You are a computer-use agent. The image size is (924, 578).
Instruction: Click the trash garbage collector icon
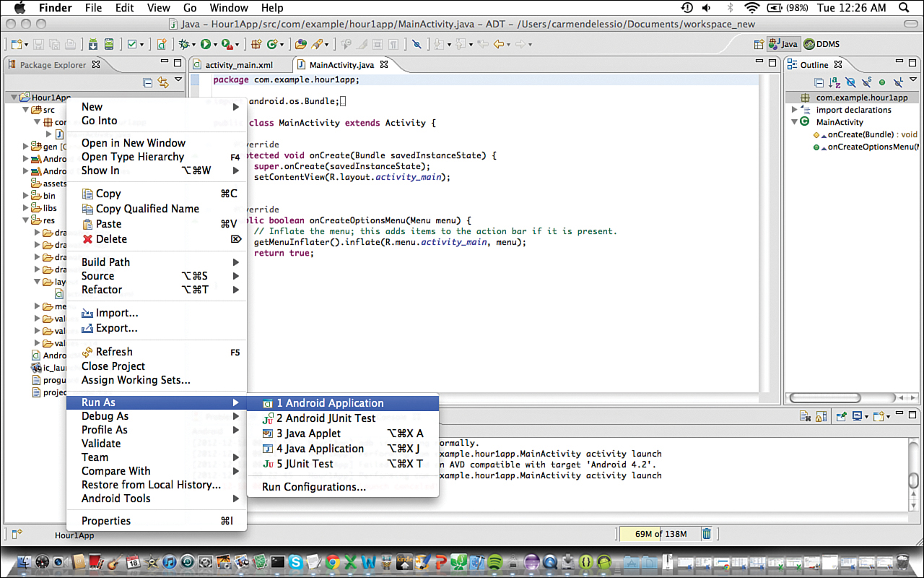(707, 534)
